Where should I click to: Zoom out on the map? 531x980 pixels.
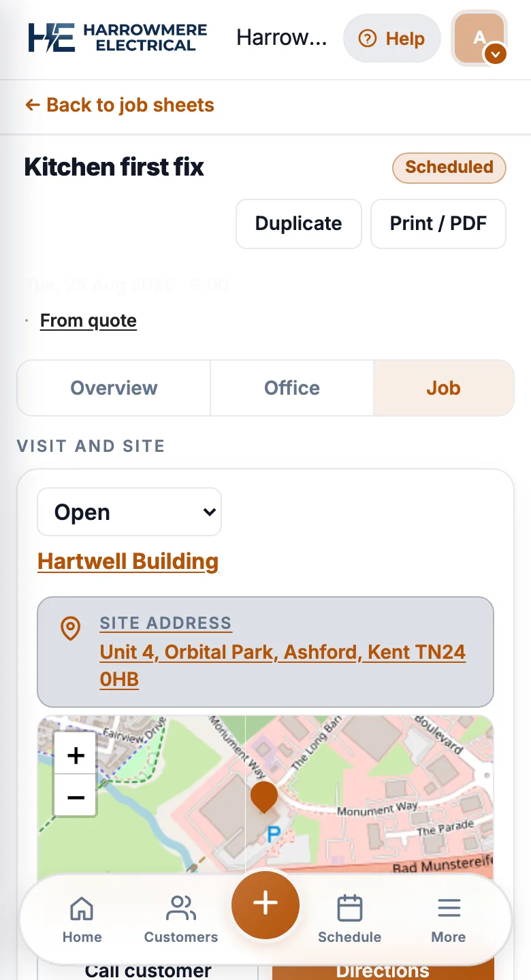pos(76,796)
